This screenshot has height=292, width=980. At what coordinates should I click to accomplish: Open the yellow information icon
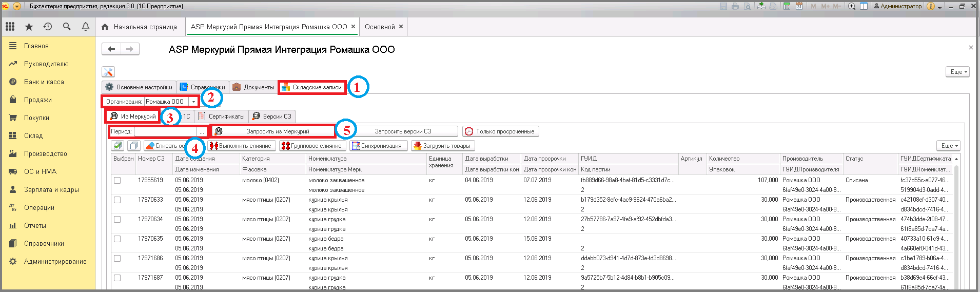coord(931,6)
